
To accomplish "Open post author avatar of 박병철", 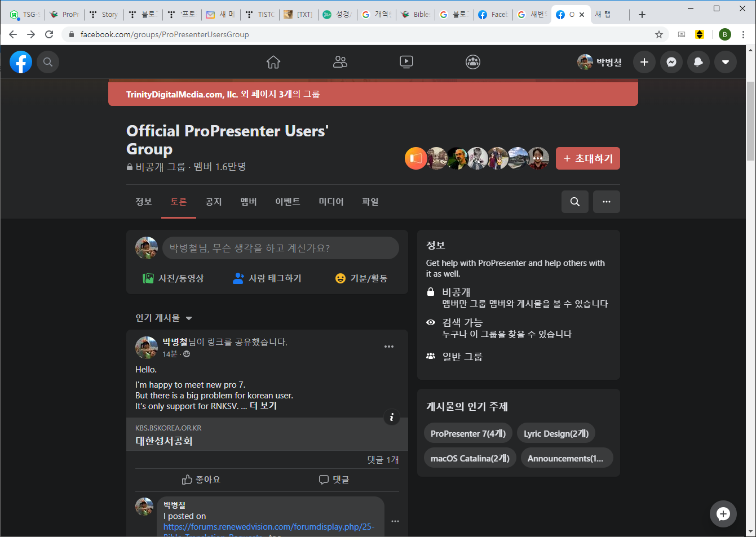I will (147, 347).
